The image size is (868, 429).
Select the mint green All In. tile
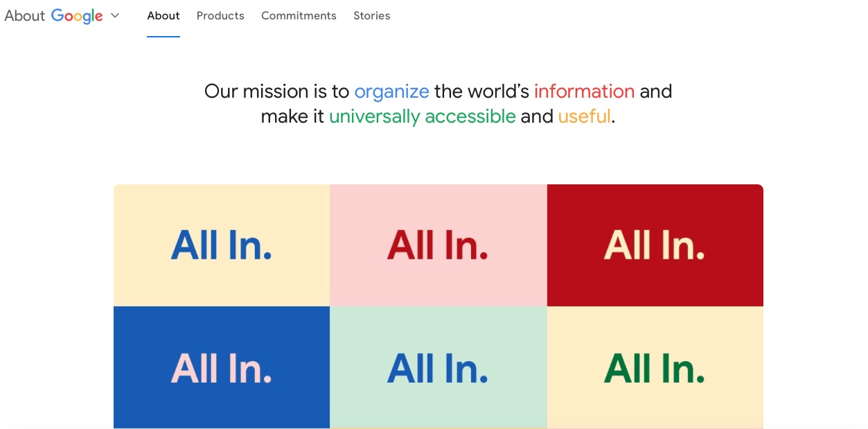439,367
